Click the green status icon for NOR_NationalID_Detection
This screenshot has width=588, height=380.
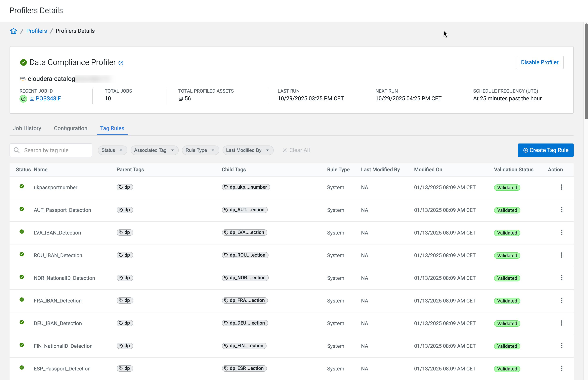pyautogui.click(x=22, y=277)
